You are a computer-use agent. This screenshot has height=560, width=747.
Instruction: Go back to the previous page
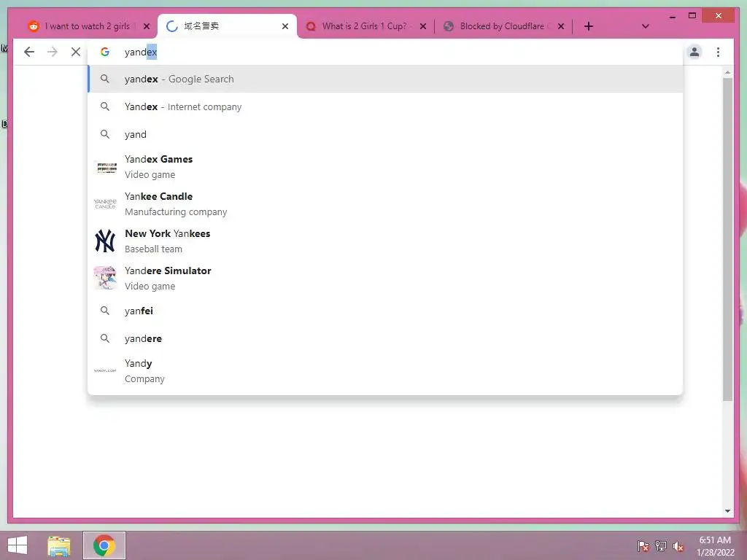tap(29, 52)
